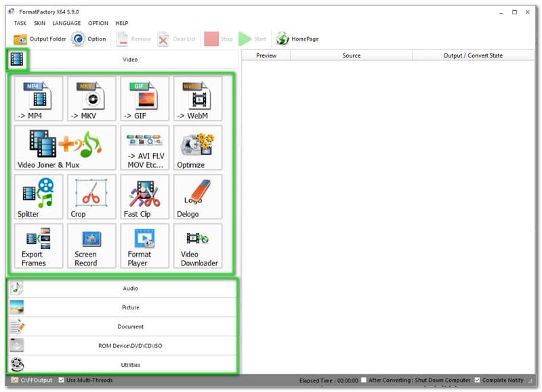Click the Source column header
The height and width of the screenshot is (392, 542).
point(351,56)
